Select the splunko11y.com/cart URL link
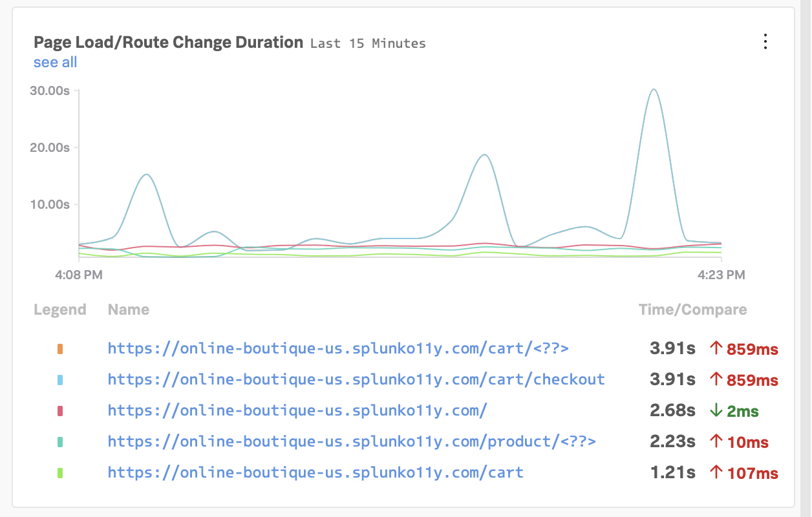The width and height of the screenshot is (812, 517). (315, 473)
